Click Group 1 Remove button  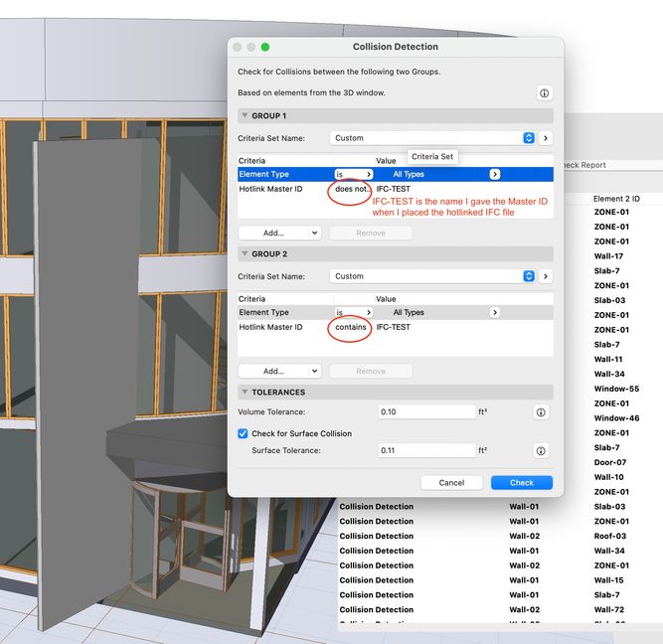click(x=371, y=233)
